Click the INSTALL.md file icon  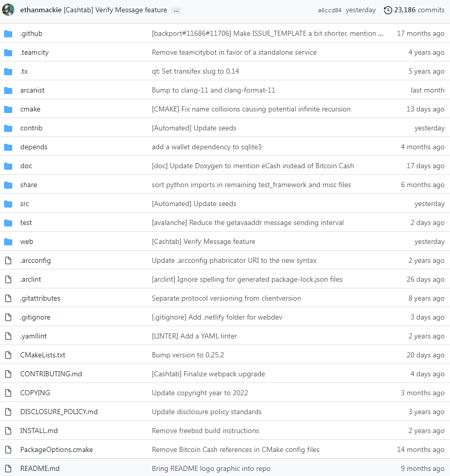click(8, 430)
